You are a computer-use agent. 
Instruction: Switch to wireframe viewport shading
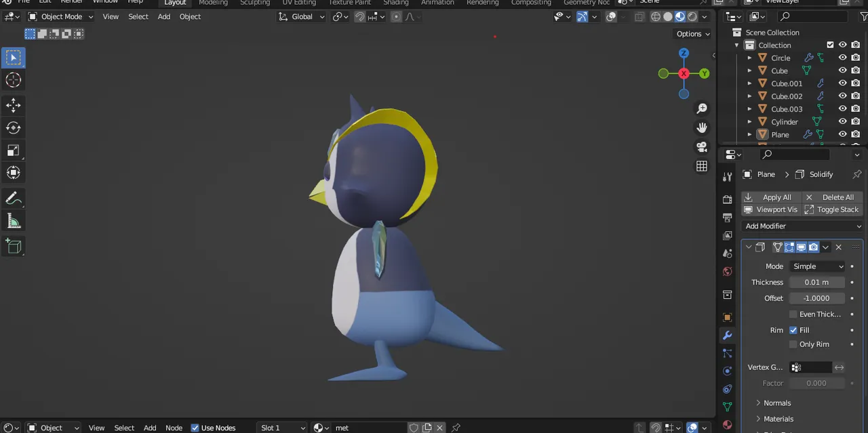point(656,16)
